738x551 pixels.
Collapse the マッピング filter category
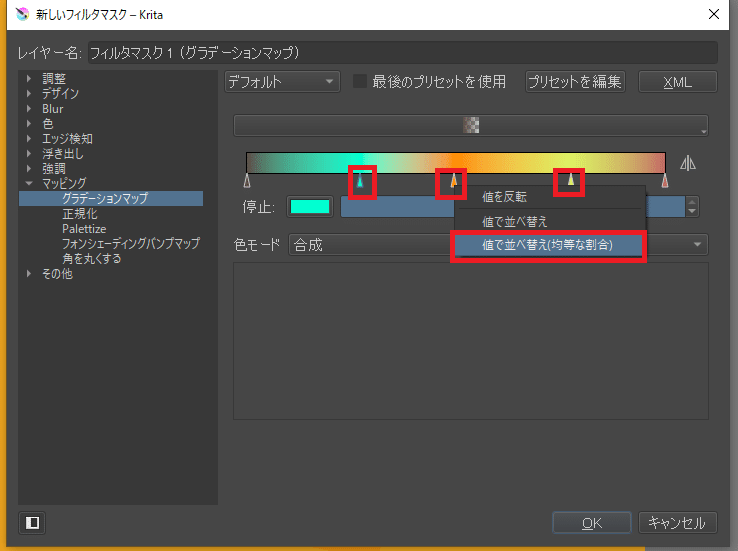point(29,183)
